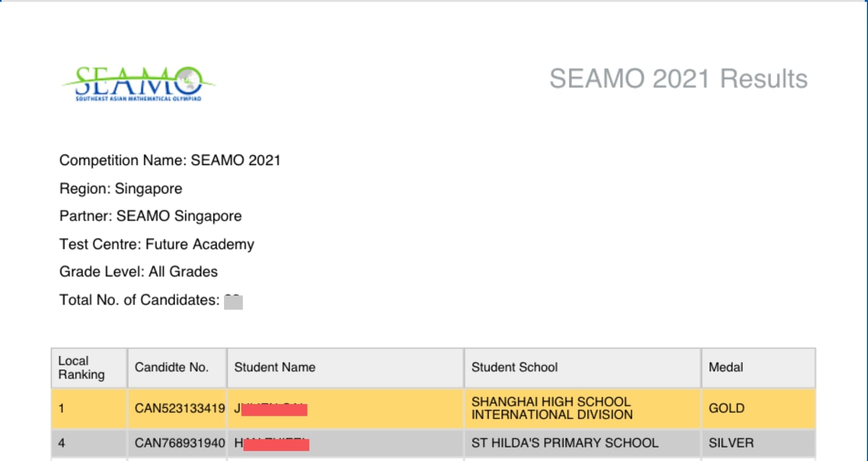
Task: Click 'SHANGHAI HIGH SCHOOL INTERNATIONAL DIVISION' cell
Action: click(x=582, y=409)
